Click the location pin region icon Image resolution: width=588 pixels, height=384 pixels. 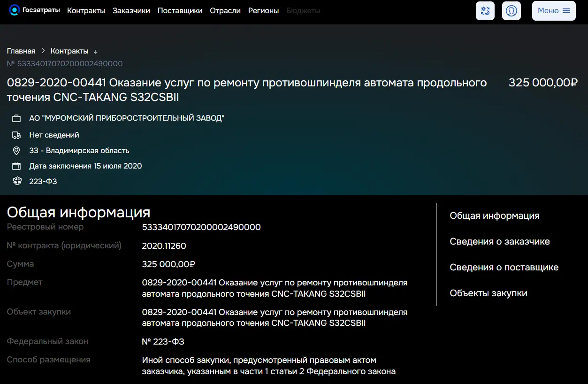(16, 151)
